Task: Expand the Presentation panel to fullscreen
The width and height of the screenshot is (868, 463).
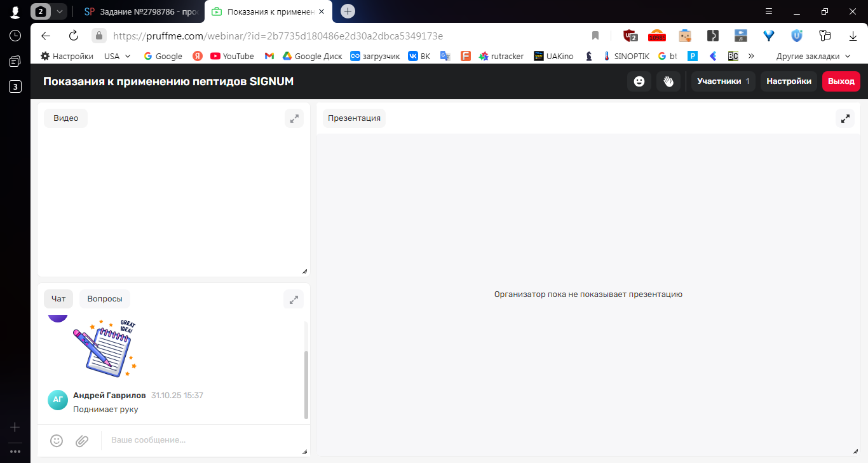Action: click(845, 118)
